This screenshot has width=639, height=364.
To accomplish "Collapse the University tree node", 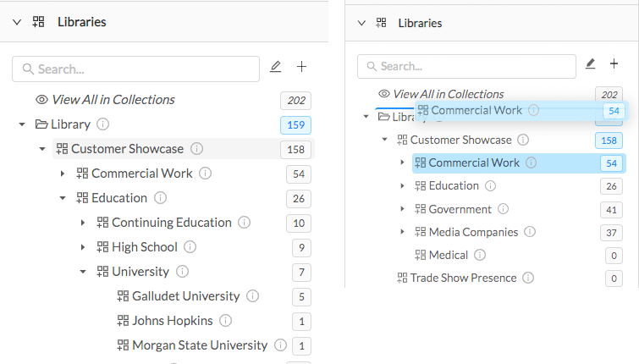I will click(83, 272).
